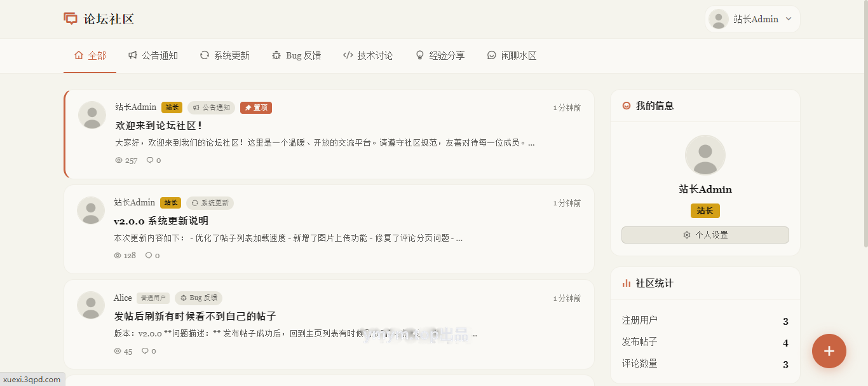Switch to the 系统更新 tab
Viewport: 868px width, 386px height.
coord(224,55)
